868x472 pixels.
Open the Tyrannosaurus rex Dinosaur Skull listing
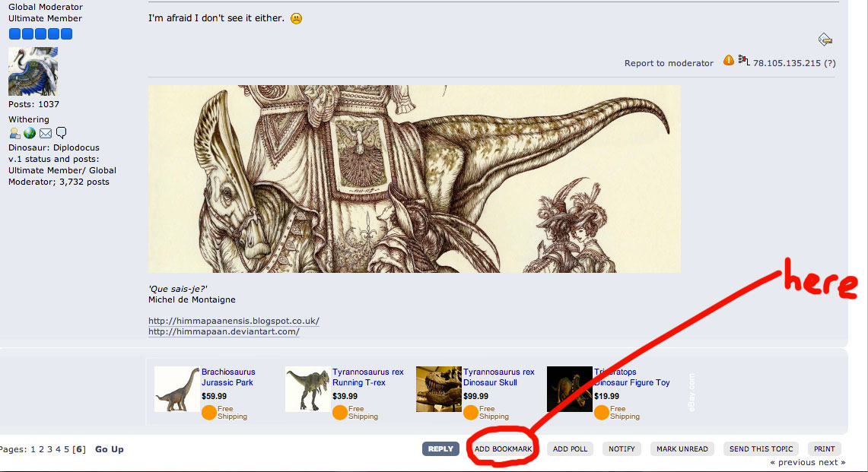[x=499, y=378]
